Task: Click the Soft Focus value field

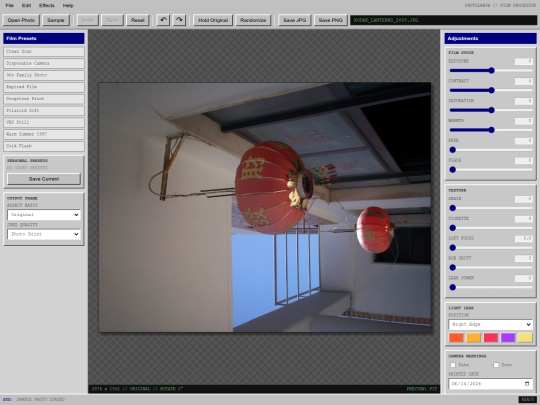Action: [x=523, y=239]
